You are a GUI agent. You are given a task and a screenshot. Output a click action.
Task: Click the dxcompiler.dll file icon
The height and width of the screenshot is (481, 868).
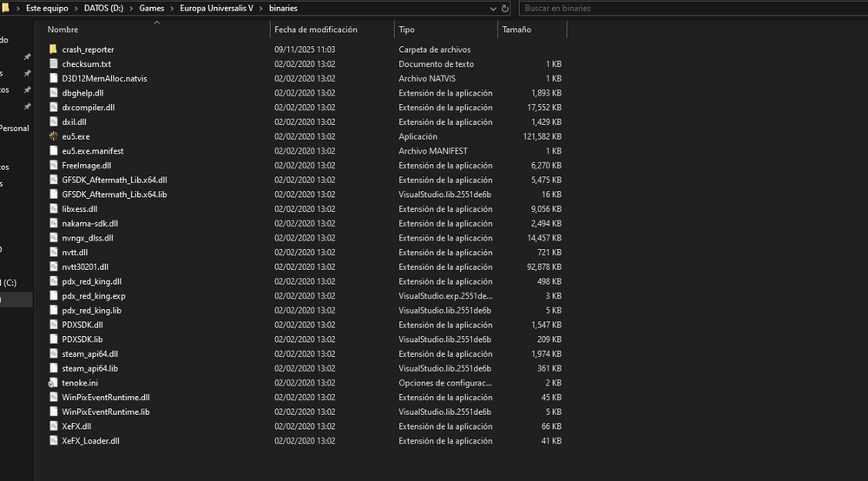(54, 108)
